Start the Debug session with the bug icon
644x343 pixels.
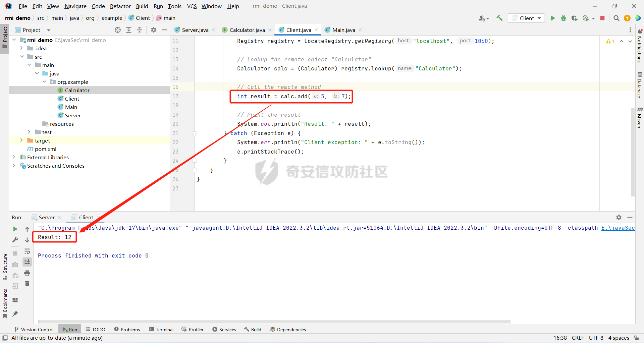[563, 18]
